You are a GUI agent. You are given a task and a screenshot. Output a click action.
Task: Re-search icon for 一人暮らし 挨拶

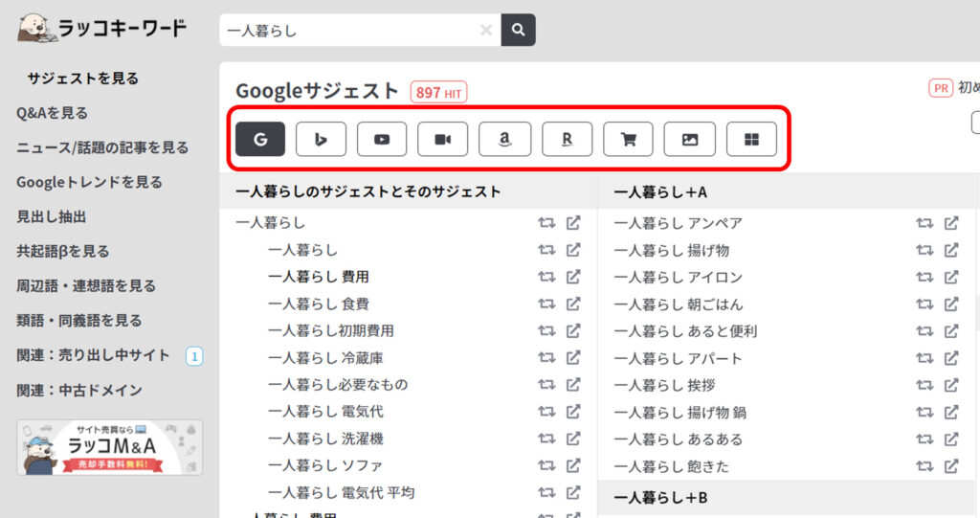(924, 385)
